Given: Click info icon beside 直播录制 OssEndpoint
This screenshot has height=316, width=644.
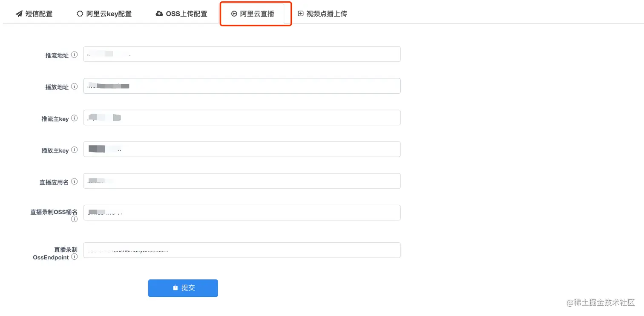Looking at the screenshot, I should 75,257.
